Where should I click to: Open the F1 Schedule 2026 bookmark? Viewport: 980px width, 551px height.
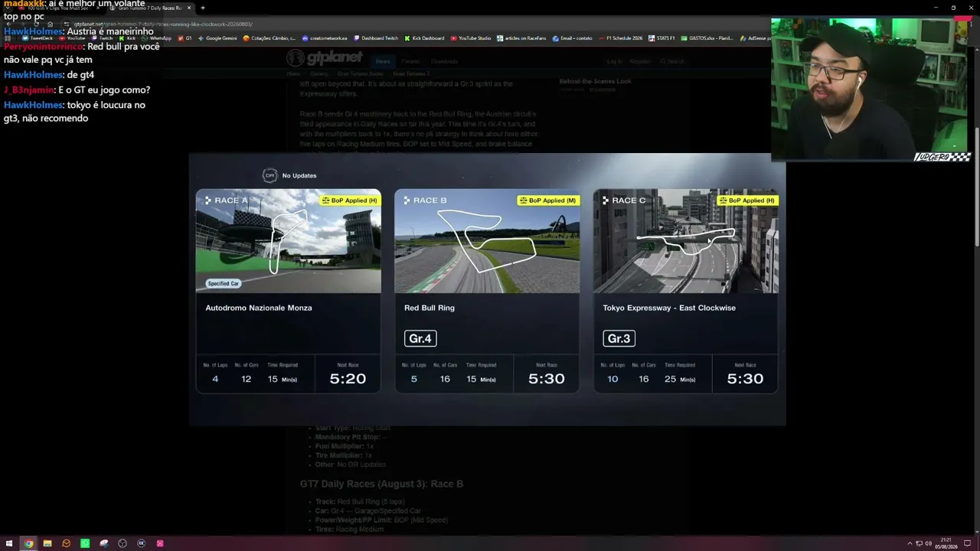click(620, 38)
